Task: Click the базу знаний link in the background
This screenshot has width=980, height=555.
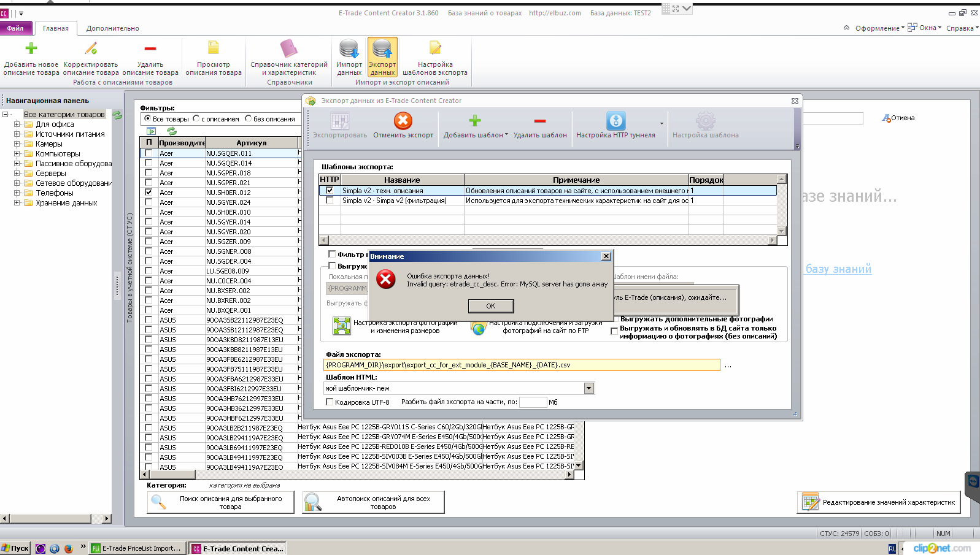Action: pyautogui.click(x=838, y=269)
